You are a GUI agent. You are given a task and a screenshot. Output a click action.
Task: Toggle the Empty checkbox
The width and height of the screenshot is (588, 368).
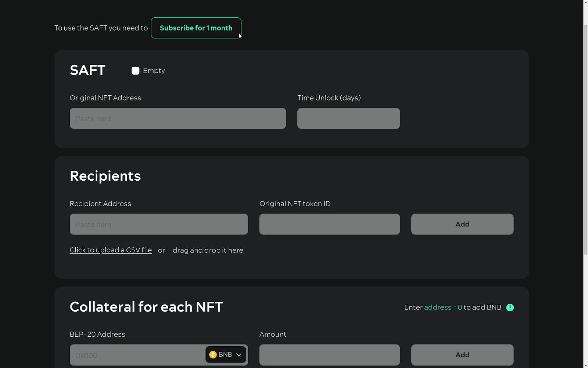click(x=136, y=71)
